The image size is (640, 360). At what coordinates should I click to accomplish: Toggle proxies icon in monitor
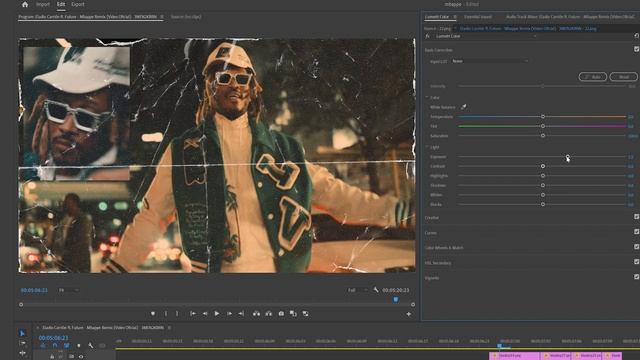(305, 313)
